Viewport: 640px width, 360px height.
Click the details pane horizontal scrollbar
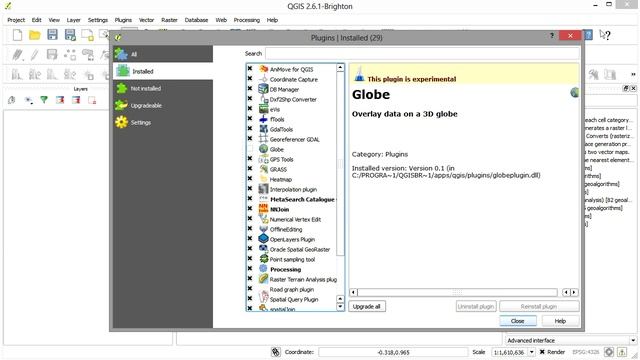pos(457,292)
